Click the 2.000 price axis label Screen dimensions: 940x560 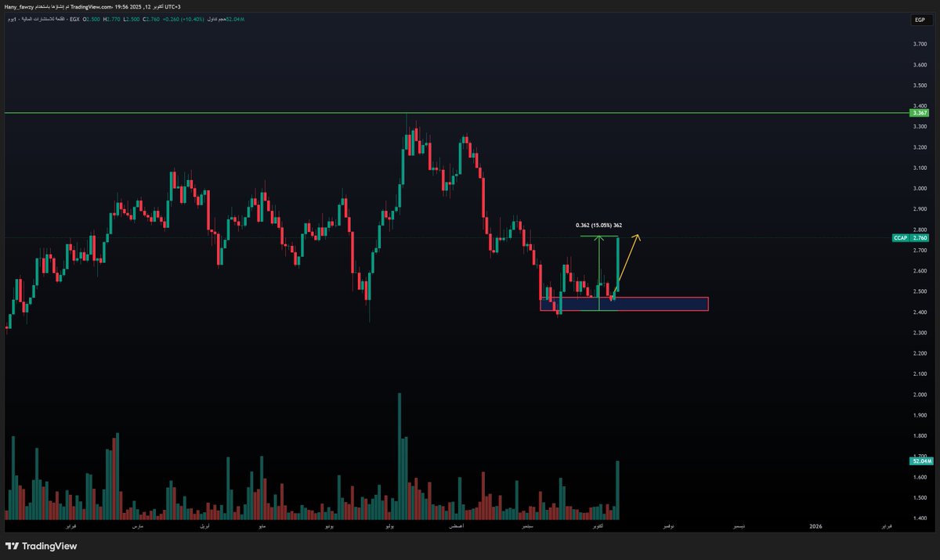point(920,395)
